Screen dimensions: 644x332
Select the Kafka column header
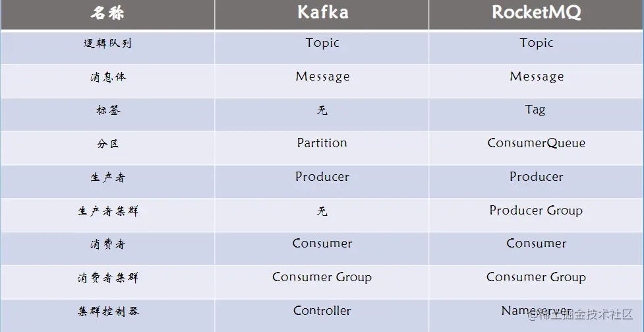323,13
